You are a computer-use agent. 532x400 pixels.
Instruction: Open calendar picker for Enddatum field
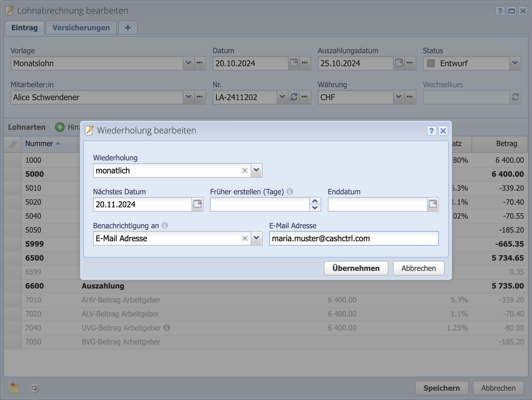coord(433,204)
